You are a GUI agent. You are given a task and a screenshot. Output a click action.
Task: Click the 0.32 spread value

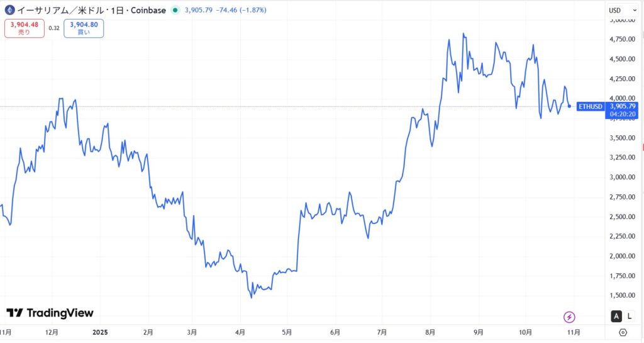[x=54, y=28]
